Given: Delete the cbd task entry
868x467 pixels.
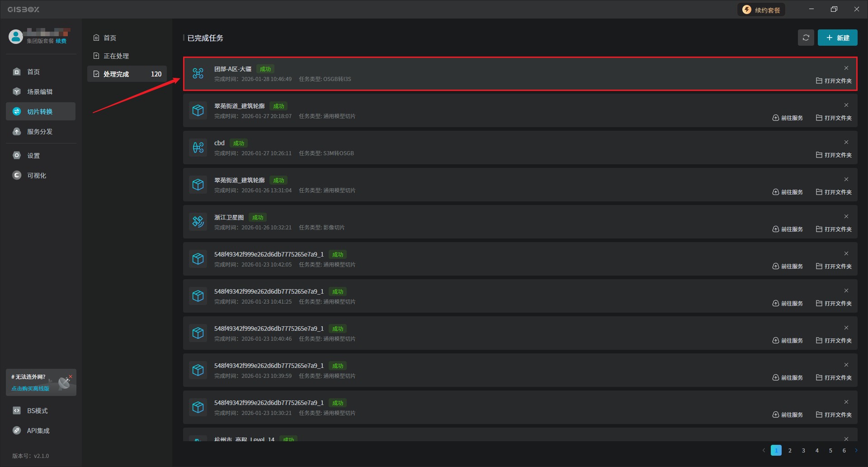Looking at the screenshot, I should 846,143.
